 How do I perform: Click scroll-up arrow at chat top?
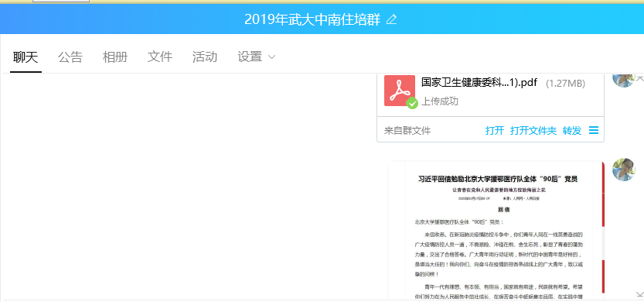coord(639,78)
